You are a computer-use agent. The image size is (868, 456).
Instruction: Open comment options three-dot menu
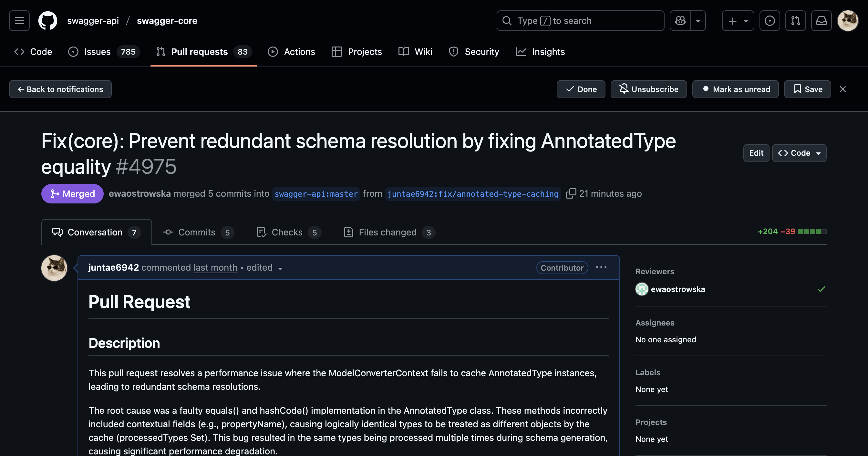click(601, 267)
